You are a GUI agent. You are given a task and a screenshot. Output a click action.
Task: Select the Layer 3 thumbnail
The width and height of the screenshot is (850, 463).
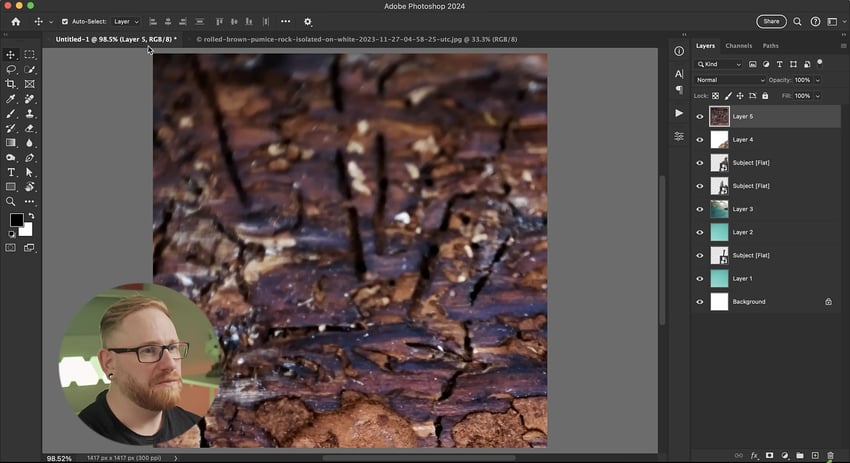coord(719,209)
